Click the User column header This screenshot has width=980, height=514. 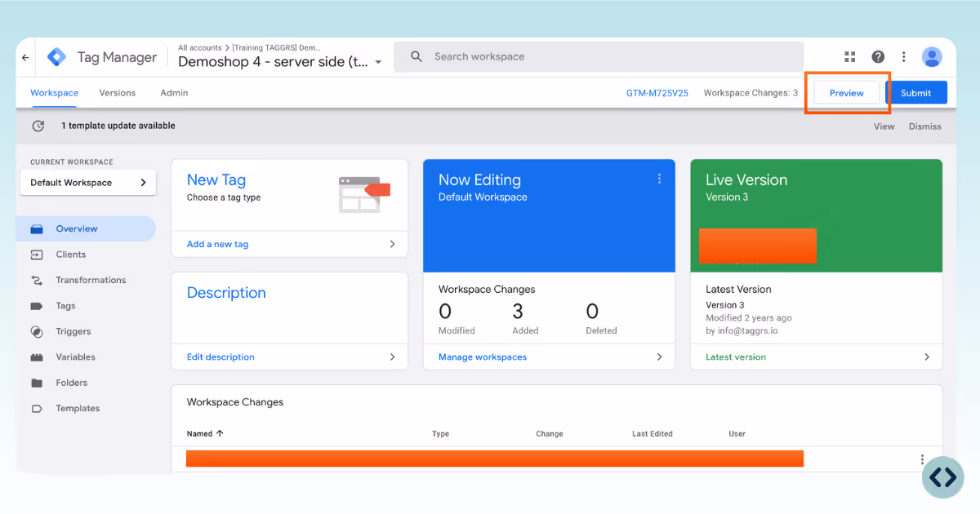(x=737, y=434)
